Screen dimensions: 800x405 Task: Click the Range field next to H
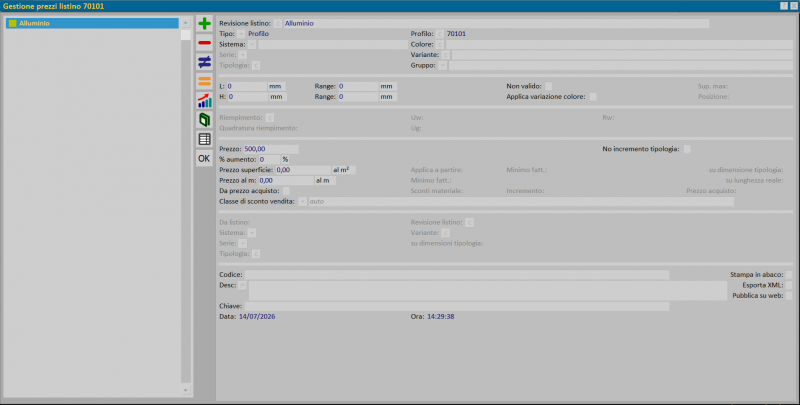[358, 97]
